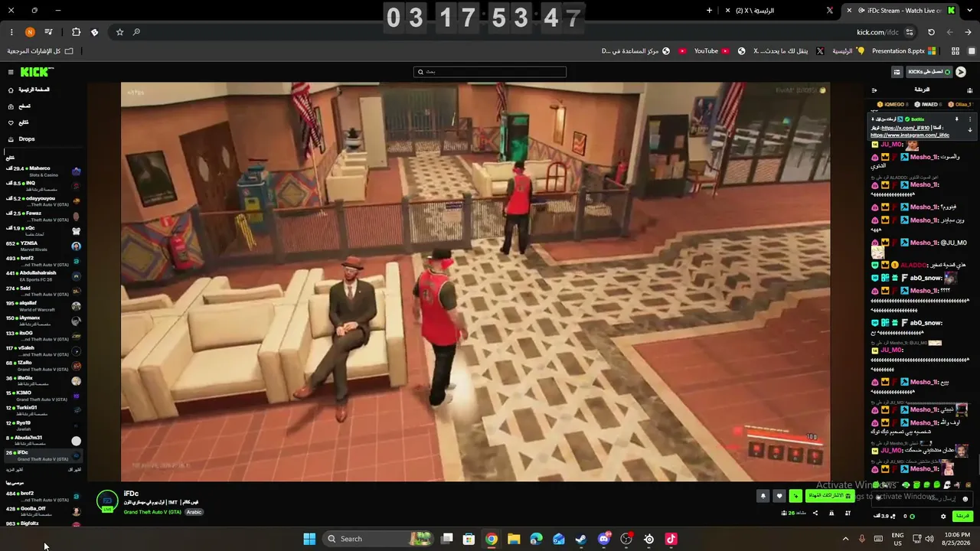
Task: Open Maherco's channel in the sidebar
Action: [43, 171]
